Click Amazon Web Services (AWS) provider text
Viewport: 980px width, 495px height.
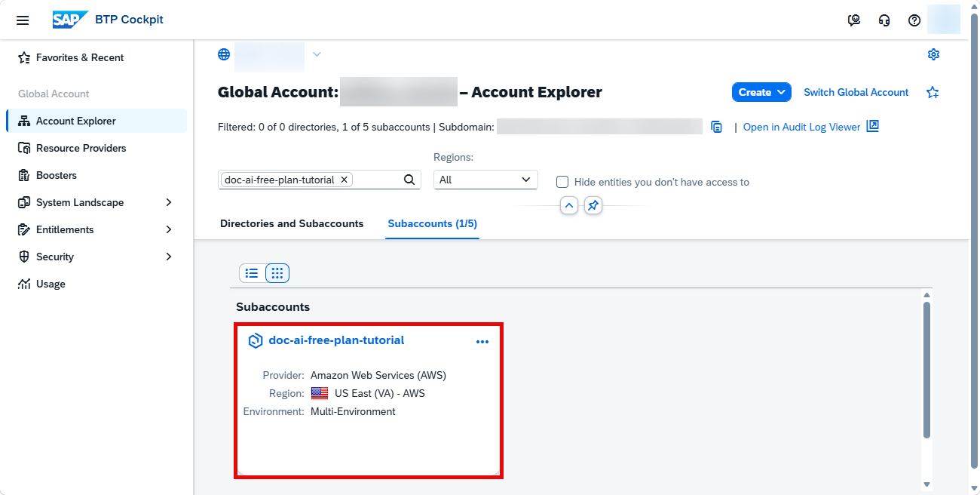point(378,375)
